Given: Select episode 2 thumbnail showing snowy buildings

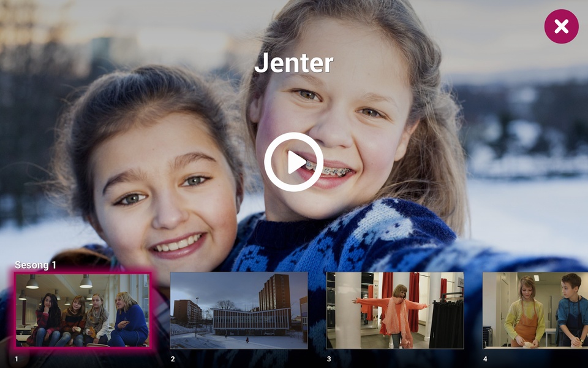Looking at the screenshot, I should pos(239,310).
